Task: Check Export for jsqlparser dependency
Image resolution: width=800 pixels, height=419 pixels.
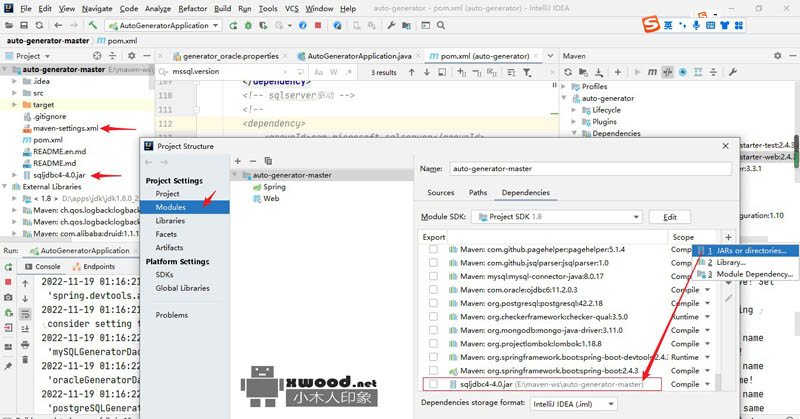Action: tap(433, 262)
